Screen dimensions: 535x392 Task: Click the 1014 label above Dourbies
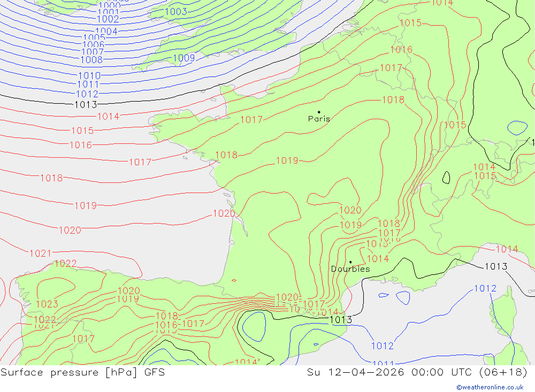click(378, 259)
